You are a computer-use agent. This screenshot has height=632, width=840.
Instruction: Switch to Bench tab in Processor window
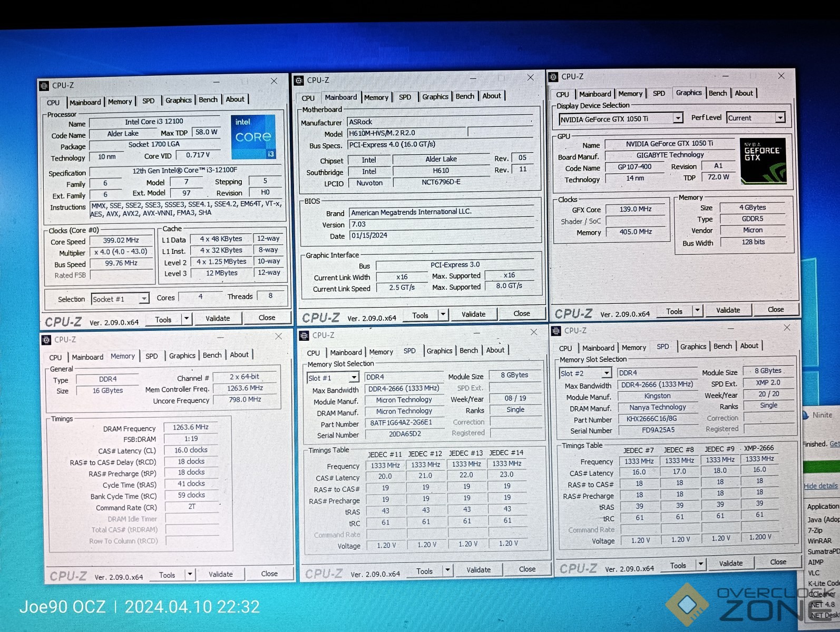pyautogui.click(x=208, y=100)
